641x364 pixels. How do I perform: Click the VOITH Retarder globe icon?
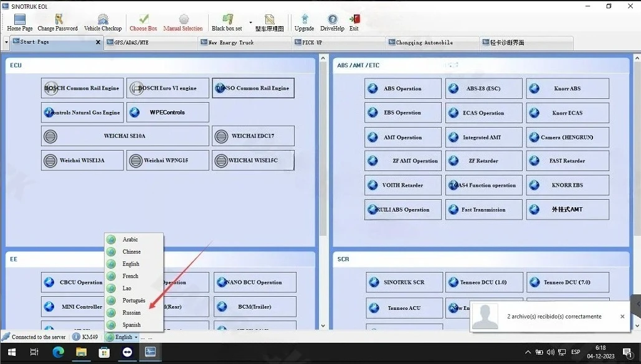373,185
